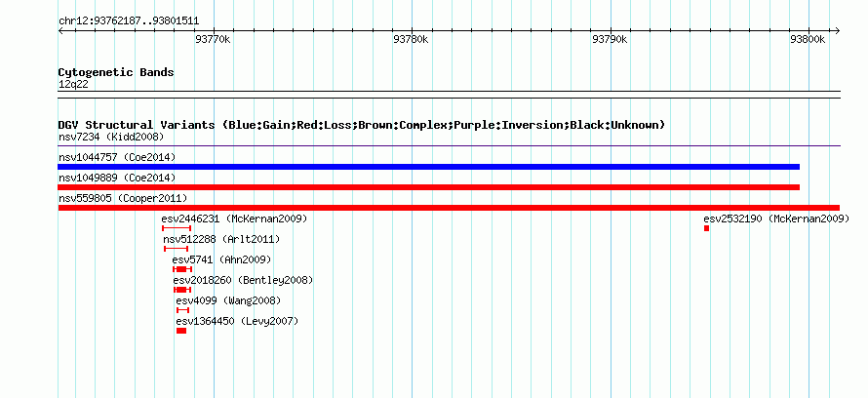Open the nsv1049889 (Coe2014) label
868x398 pixels.
tap(117, 178)
